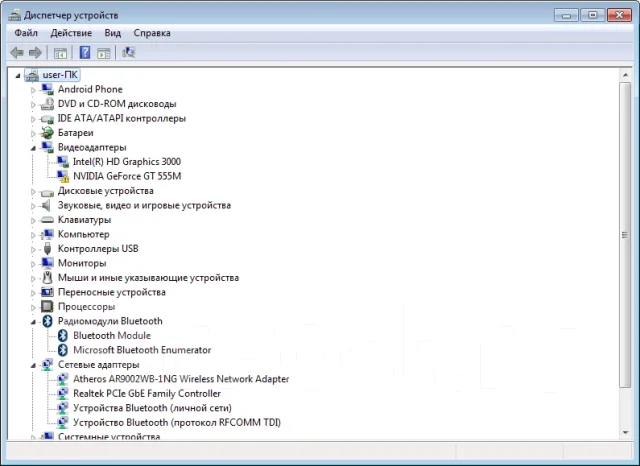The height and width of the screenshot is (466, 640).
Task: Click the Мониторы monitor icon
Action: pos(47,263)
